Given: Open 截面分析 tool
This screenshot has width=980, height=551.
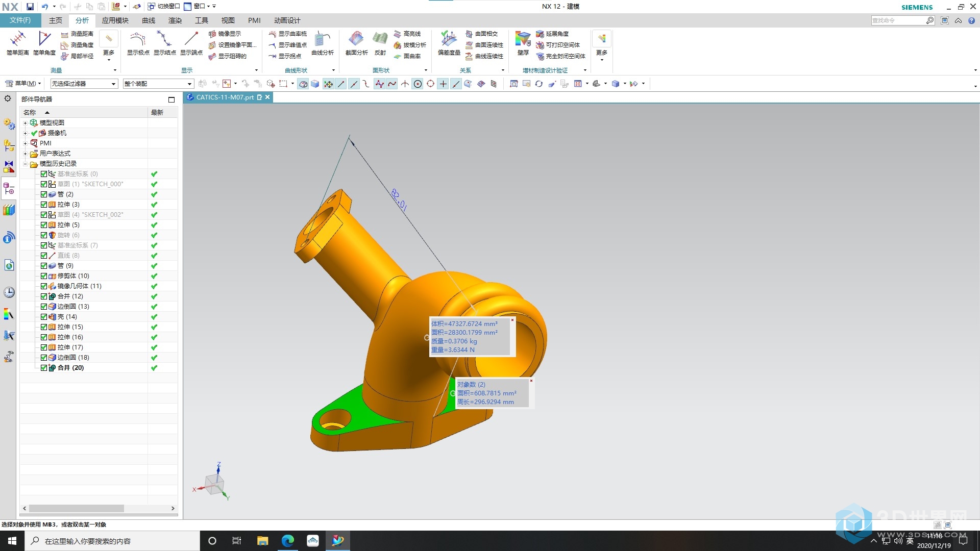Looking at the screenshot, I should point(356,43).
